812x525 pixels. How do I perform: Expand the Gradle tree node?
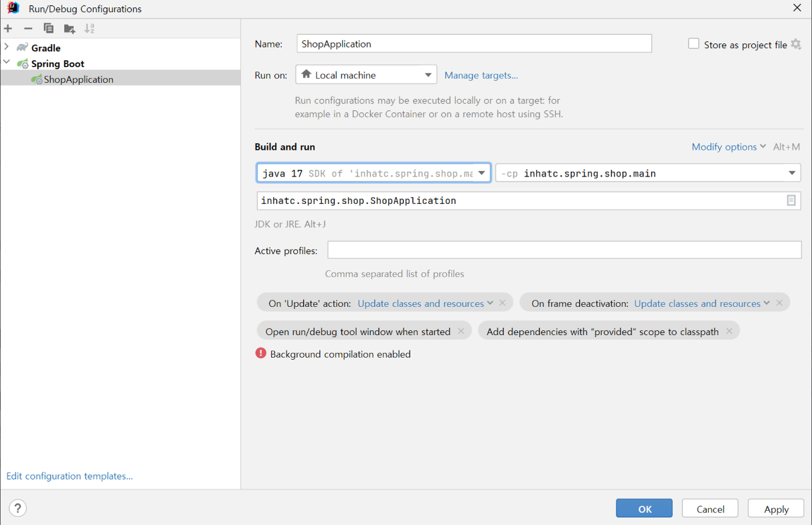(7, 47)
